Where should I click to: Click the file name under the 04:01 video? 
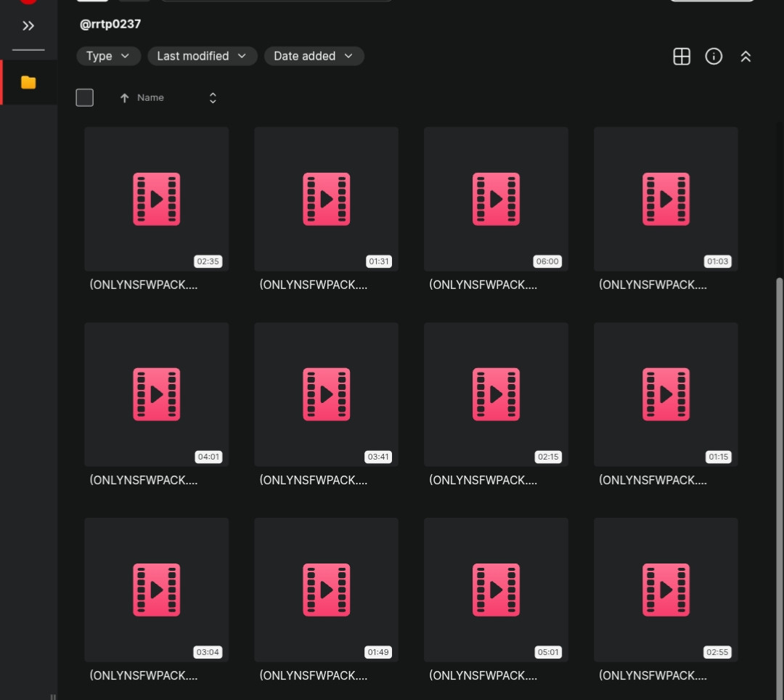[144, 480]
